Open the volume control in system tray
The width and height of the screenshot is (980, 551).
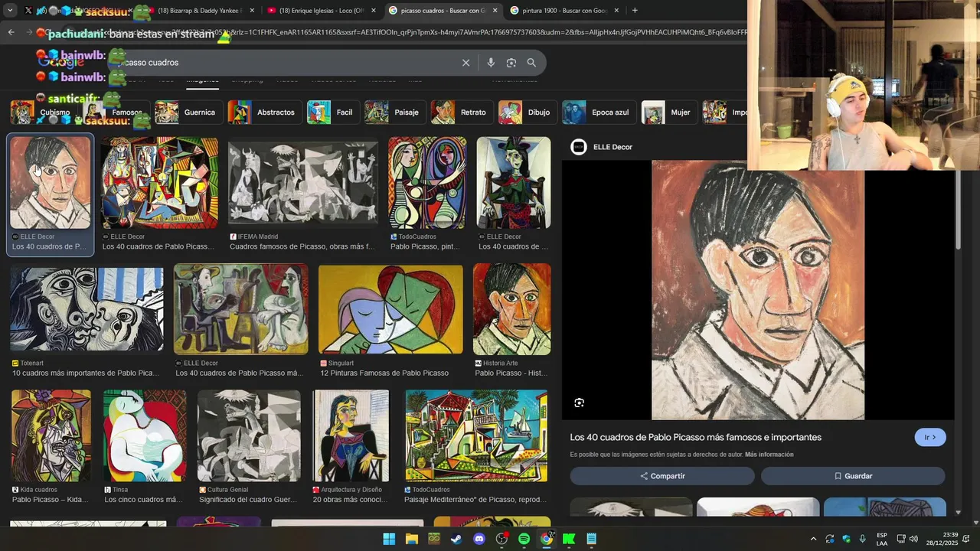click(x=913, y=539)
